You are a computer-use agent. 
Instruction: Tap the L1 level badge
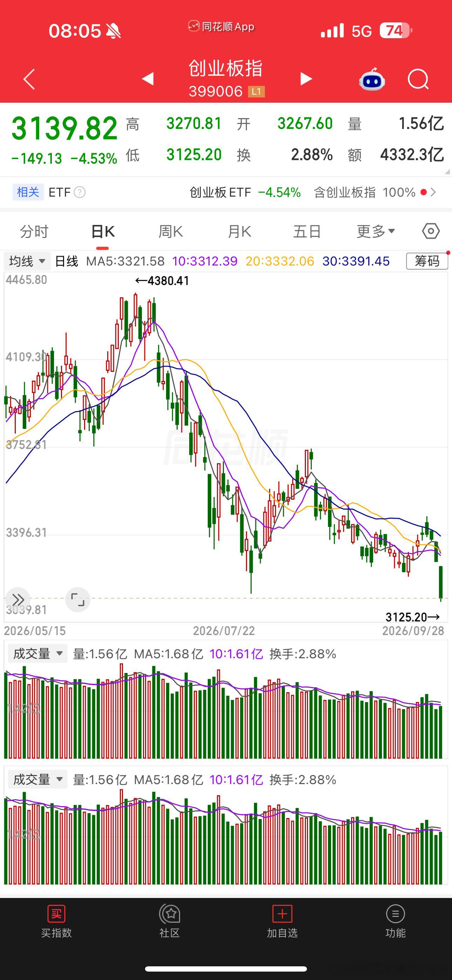[x=256, y=92]
